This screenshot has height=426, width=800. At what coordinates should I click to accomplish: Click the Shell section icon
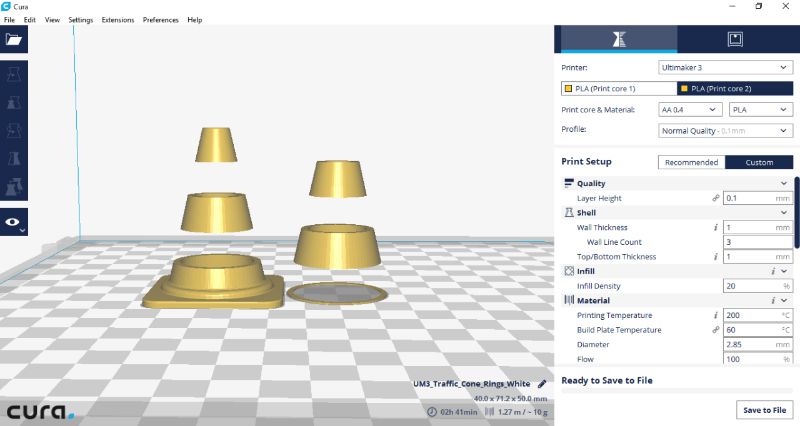(x=569, y=213)
